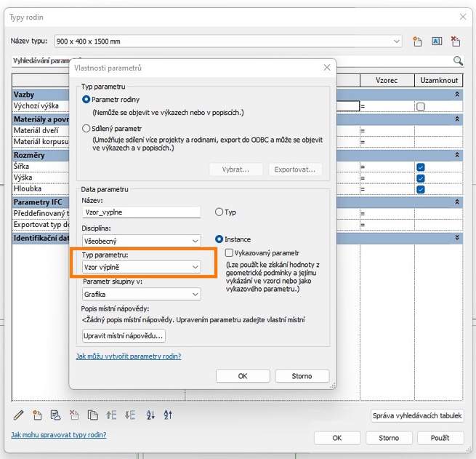This screenshot has height=459, width=476.
Task: Open 'Jak můžu vytvořit parametry rodin?' link
Action: tap(129, 356)
